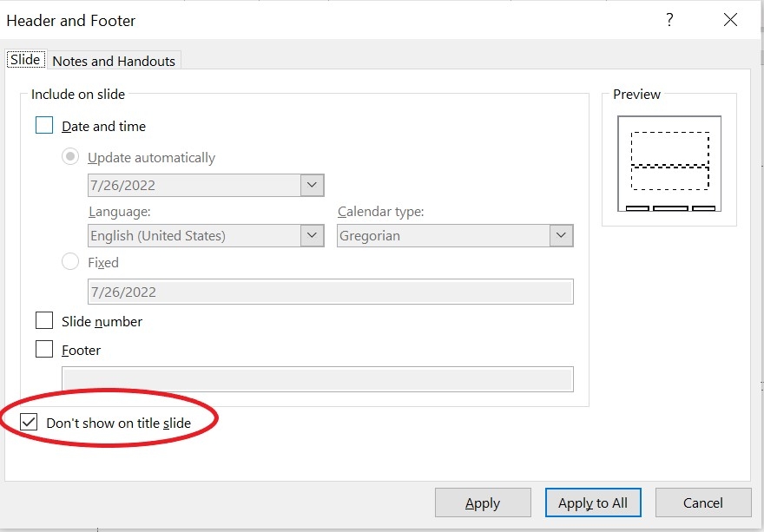Select the Update automatically radio button
Viewport: 764px width, 532px height.
(x=70, y=157)
